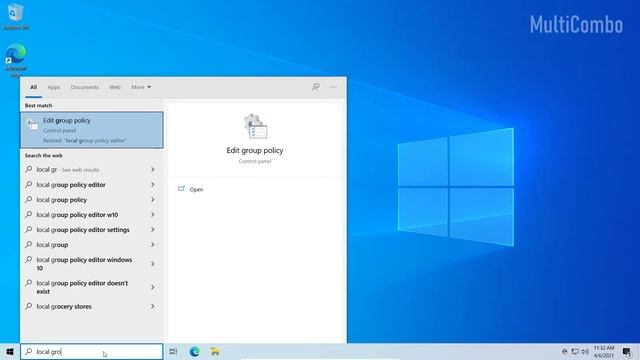The image size is (640, 360).
Task: Expand the arrow for 'local gr' suggestion
Action: 153,169
